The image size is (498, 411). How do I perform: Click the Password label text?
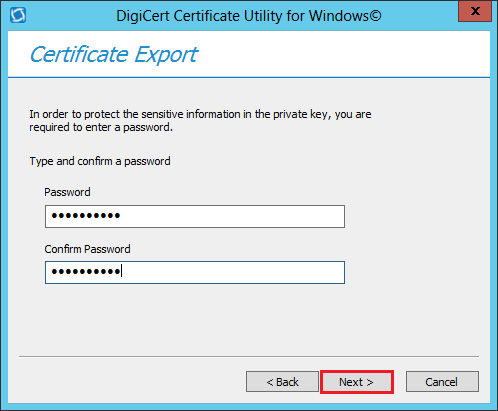67,192
